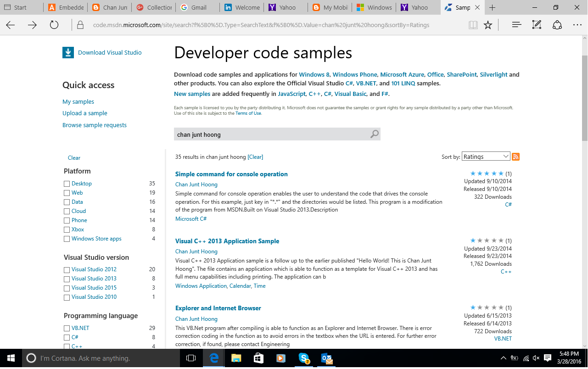The height and width of the screenshot is (369, 588).
Task: Open File Explorer from the taskbar
Action: [236, 358]
